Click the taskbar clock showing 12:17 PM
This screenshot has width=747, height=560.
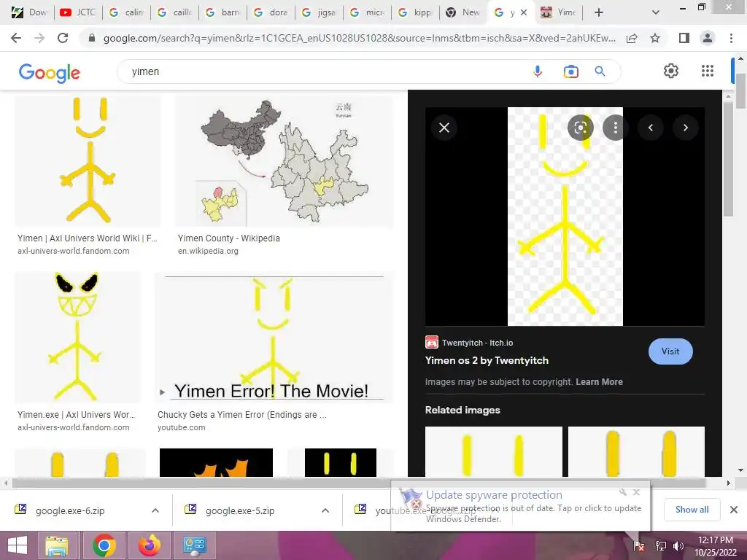click(715, 546)
